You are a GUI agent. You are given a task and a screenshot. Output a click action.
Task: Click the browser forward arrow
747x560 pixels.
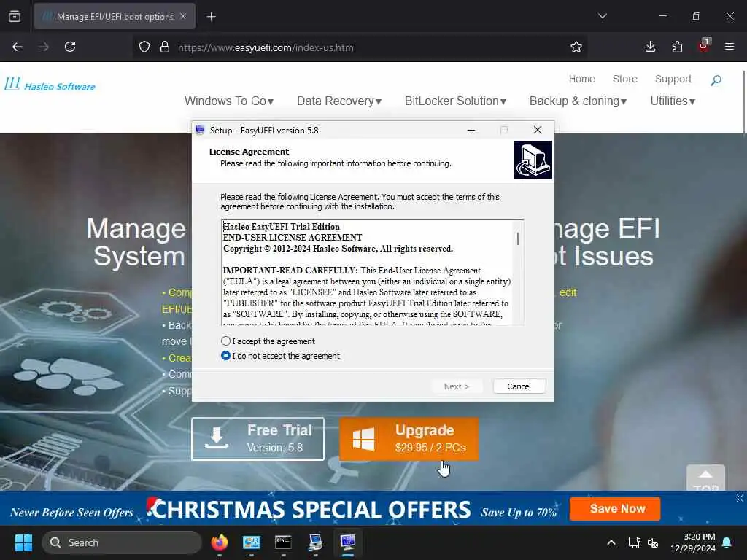(44, 47)
